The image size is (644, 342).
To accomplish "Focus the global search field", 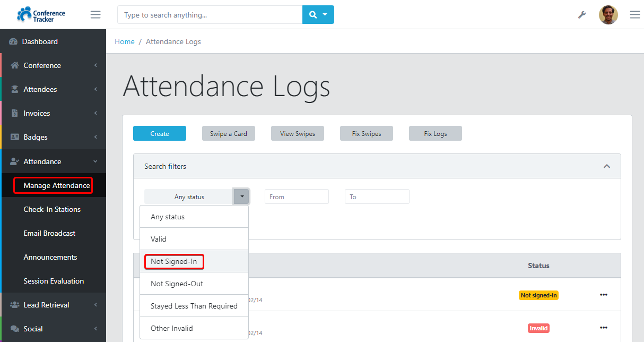I will [x=210, y=15].
